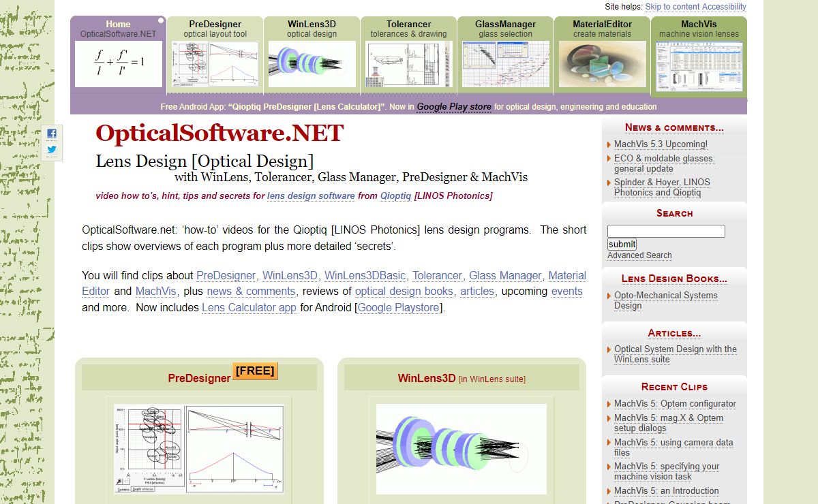Screen dimensions: 818x504
Task: Open the PreDesigner link in body paragraph
Action: pyautogui.click(x=226, y=276)
